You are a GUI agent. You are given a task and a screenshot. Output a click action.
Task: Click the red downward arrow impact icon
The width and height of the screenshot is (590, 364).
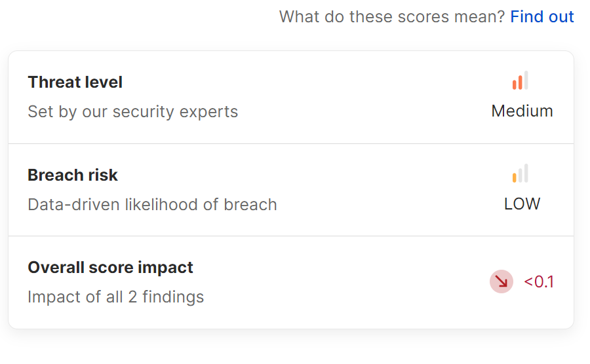[x=501, y=282]
